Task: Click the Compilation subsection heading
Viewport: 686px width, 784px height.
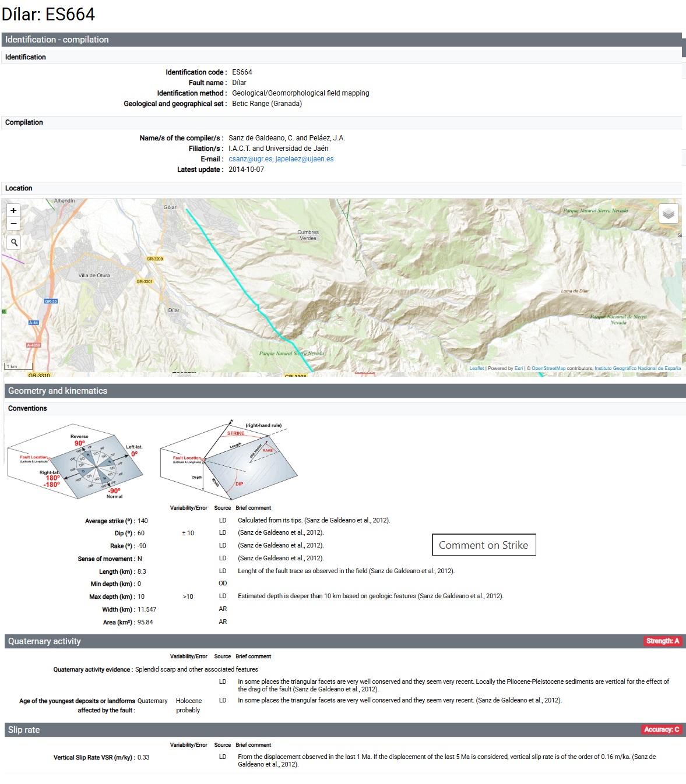Action: pyautogui.click(x=24, y=122)
